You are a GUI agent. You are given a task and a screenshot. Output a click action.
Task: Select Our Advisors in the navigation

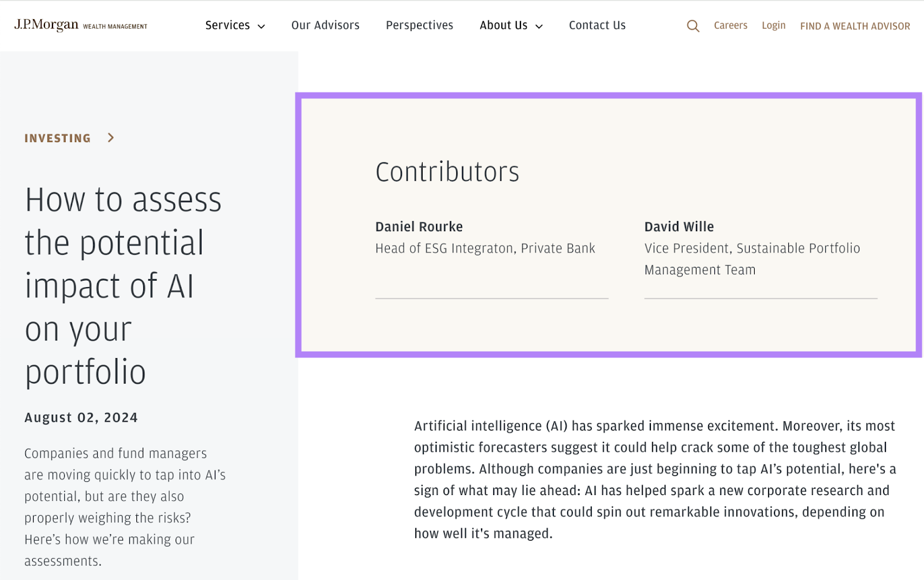click(325, 25)
